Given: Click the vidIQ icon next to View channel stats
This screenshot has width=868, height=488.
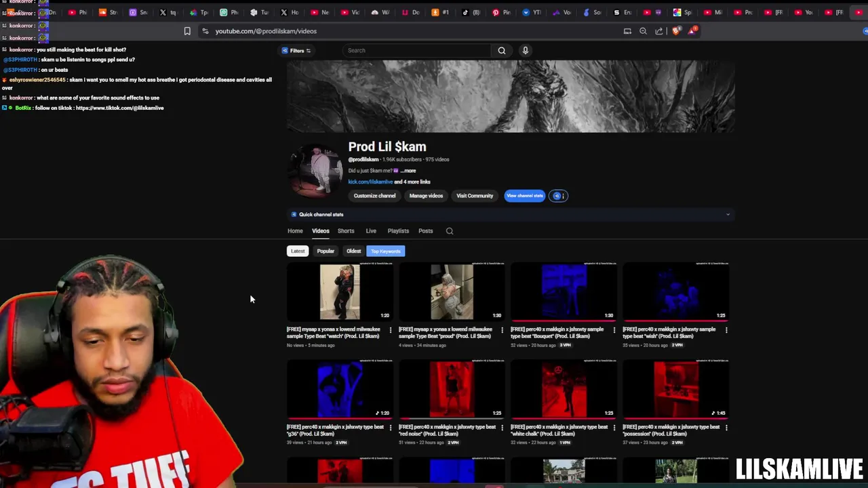Looking at the screenshot, I should [x=556, y=196].
